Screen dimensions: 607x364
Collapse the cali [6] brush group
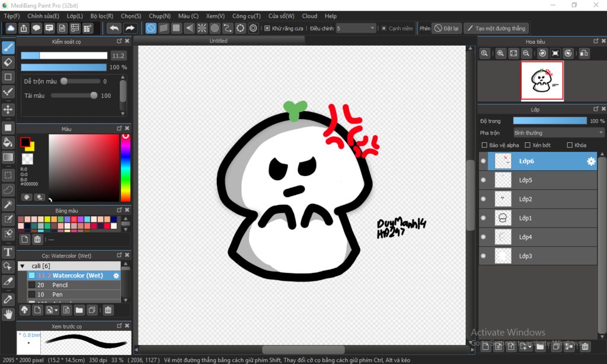click(x=23, y=266)
